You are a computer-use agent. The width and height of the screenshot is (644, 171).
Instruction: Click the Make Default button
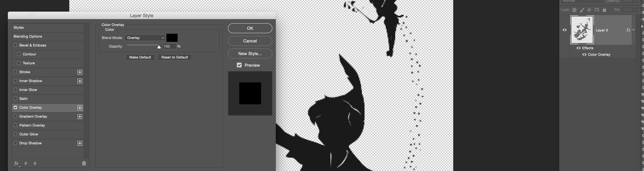point(140,57)
